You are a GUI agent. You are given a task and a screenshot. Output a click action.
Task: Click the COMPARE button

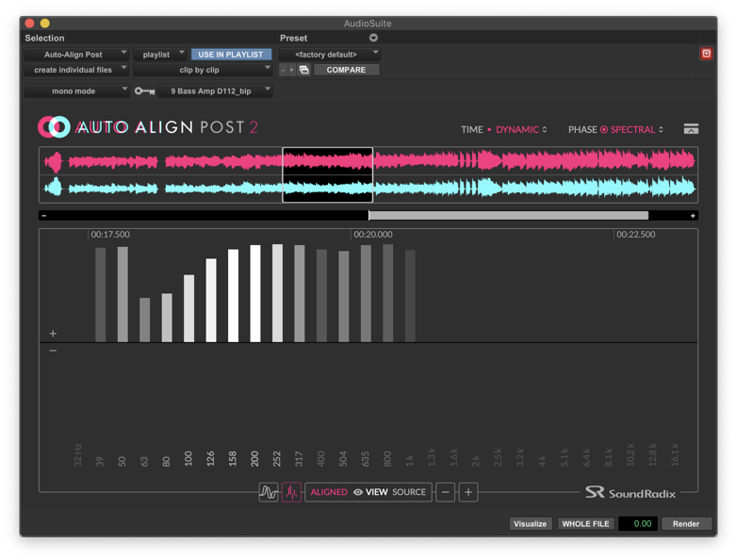(x=346, y=70)
